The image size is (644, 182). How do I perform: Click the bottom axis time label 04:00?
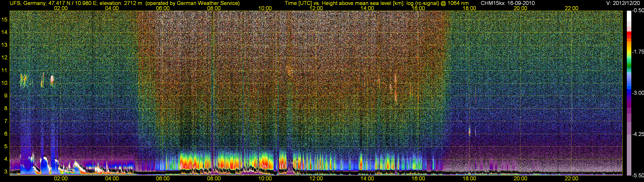pyautogui.click(x=112, y=179)
